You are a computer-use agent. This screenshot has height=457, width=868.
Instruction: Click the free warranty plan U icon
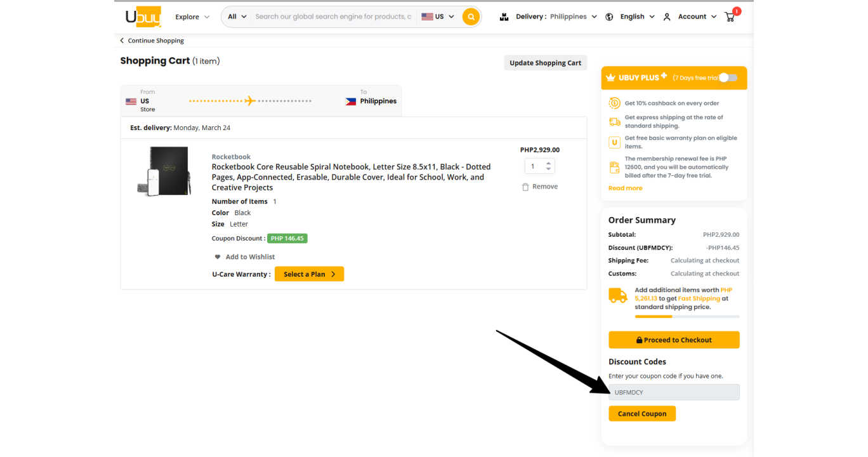(x=614, y=142)
